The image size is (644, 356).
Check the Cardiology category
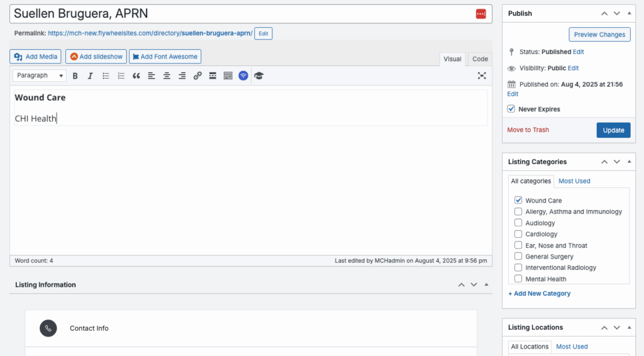tap(518, 234)
